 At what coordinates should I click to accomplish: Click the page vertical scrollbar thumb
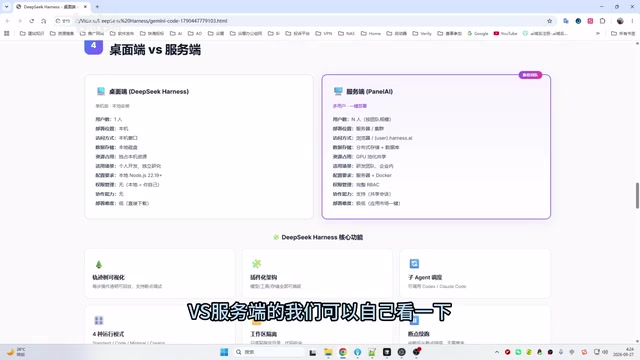(637, 196)
